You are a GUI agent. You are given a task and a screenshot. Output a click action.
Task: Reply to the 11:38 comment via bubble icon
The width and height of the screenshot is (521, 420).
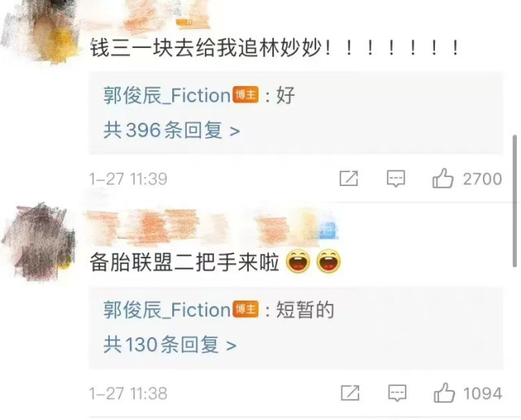[397, 393]
